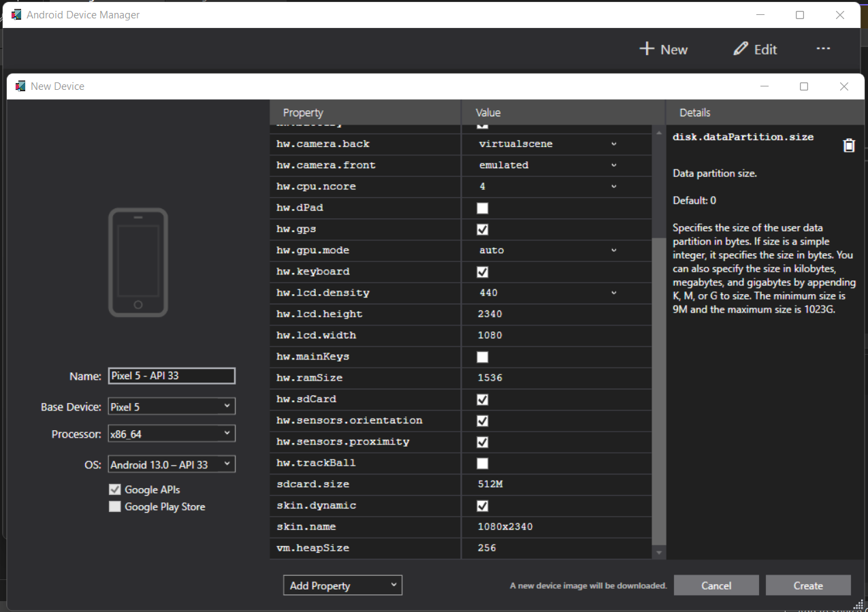
Task: Click the Create button
Action: [x=808, y=585]
